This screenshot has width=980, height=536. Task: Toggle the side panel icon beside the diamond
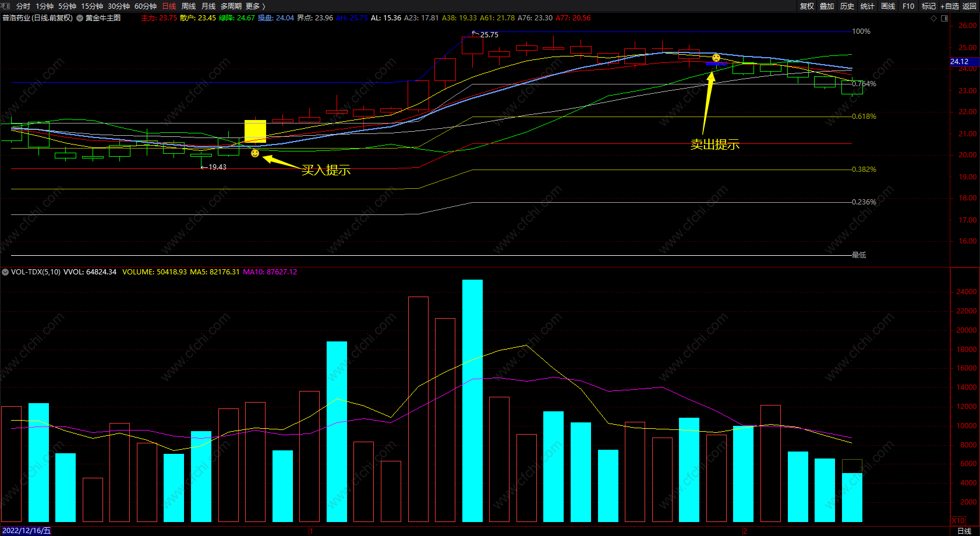click(x=944, y=18)
